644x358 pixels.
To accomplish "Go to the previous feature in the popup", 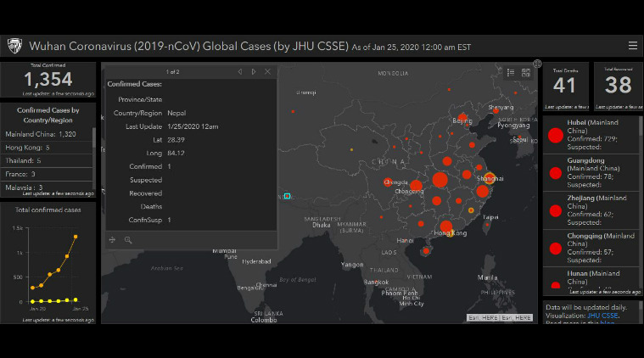I will (x=240, y=72).
